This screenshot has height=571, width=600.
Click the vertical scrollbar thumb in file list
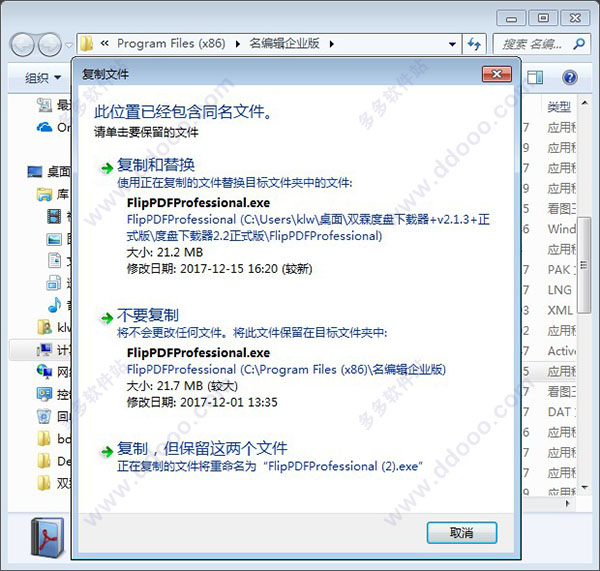coord(584,264)
